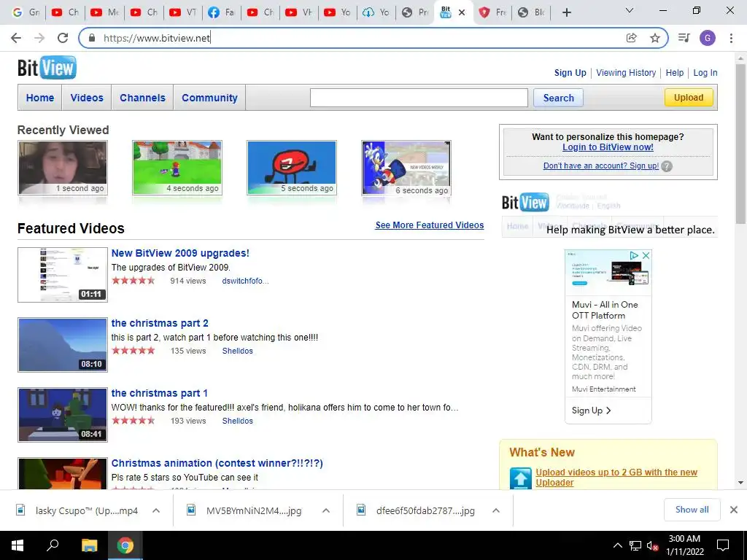The image size is (747, 560).
Task: Open the Home navigation tab
Action: (x=40, y=98)
